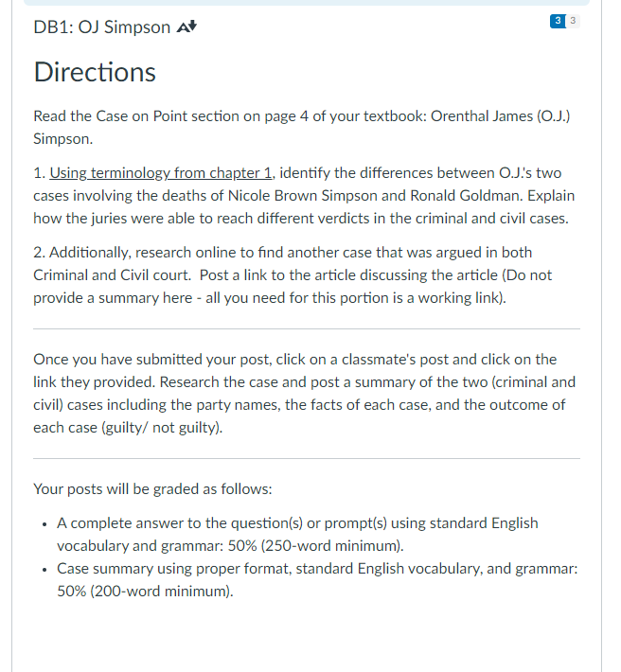621x672 pixels.
Task: Click the DB1: OJ Simpson discussion title
Action: [102, 27]
